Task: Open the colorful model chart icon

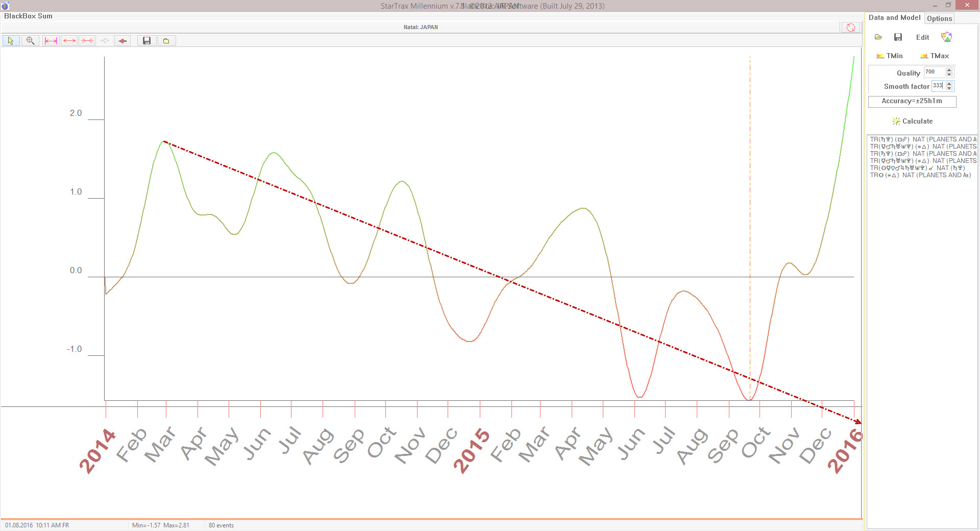Action: (946, 37)
